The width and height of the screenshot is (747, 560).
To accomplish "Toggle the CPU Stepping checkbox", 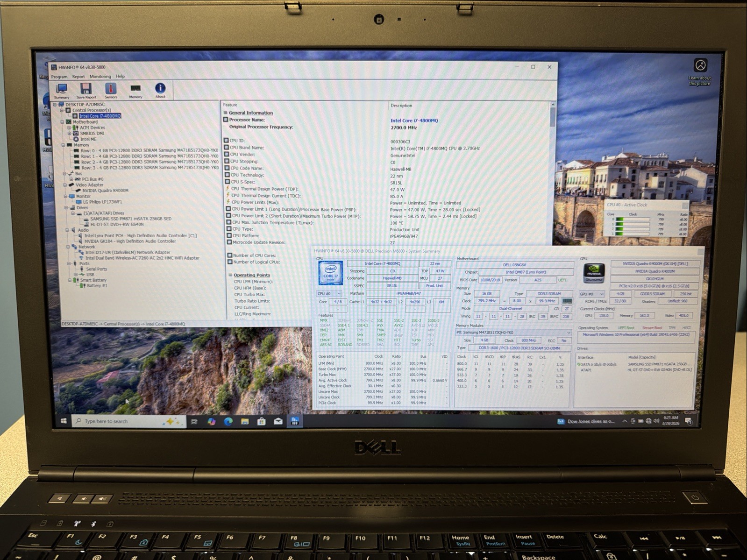I will (x=227, y=161).
